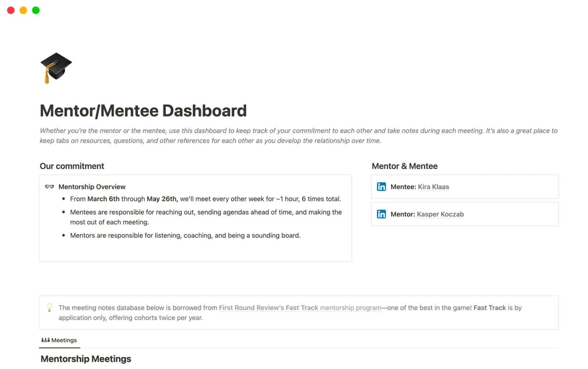Select the Mentorship Meetings heading
Screen dimensions: 588x369
(x=85, y=359)
